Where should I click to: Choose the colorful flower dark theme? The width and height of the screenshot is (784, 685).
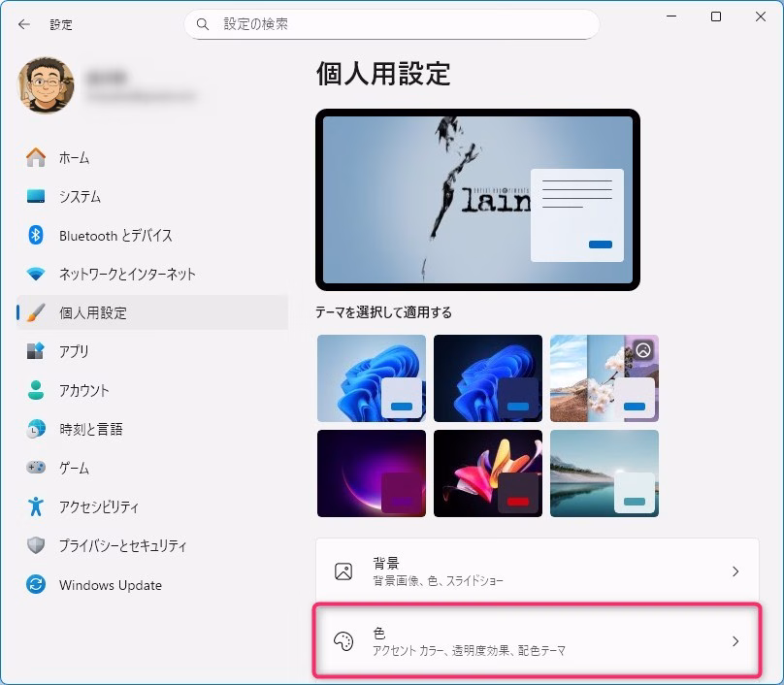tap(487, 473)
